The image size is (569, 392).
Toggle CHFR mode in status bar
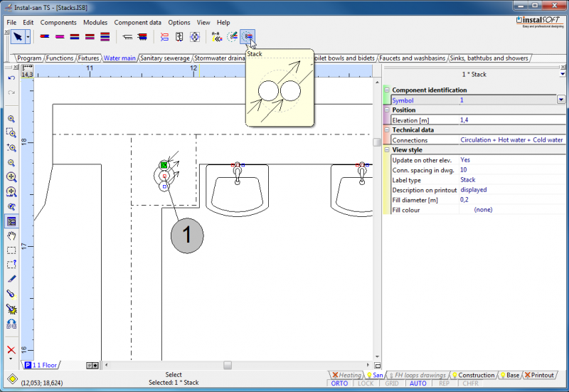[470, 383]
